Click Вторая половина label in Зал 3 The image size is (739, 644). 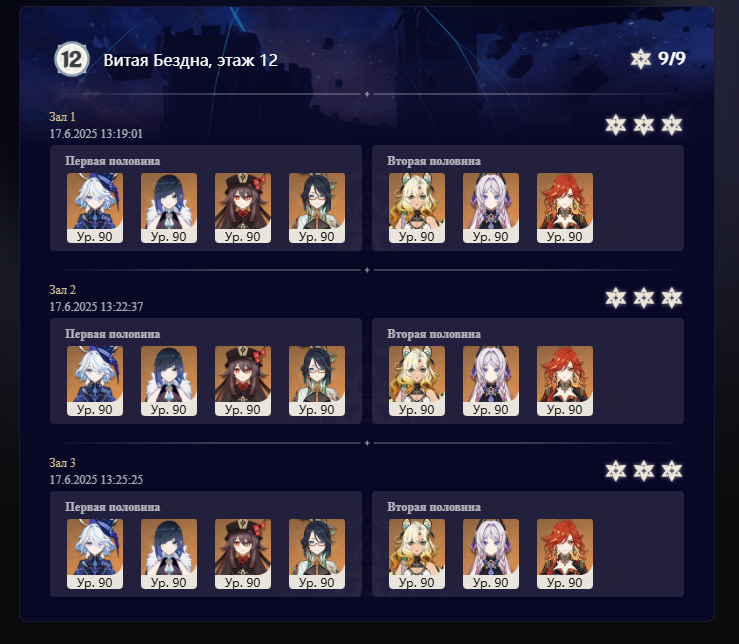click(434, 507)
